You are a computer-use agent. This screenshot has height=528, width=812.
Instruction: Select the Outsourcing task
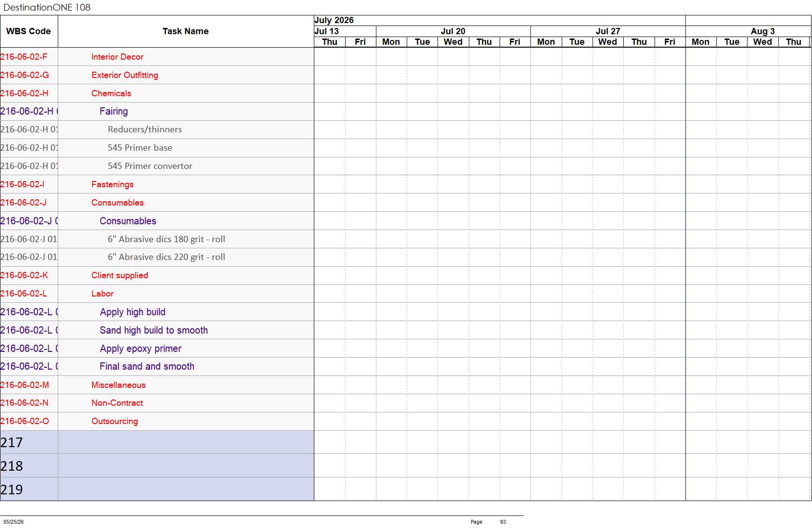(115, 421)
